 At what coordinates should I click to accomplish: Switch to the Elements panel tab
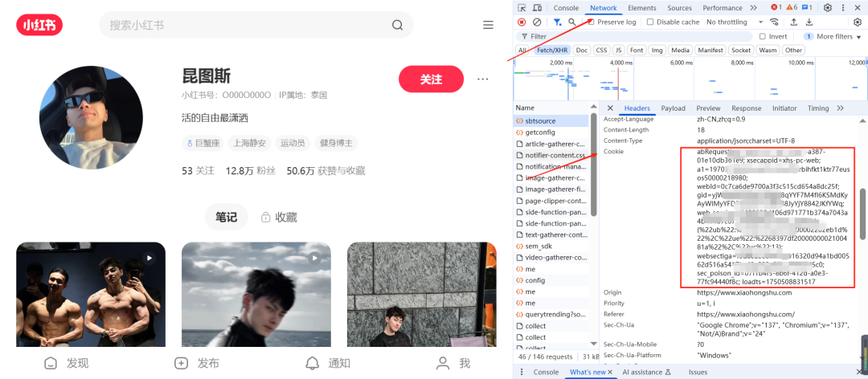[641, 8]
